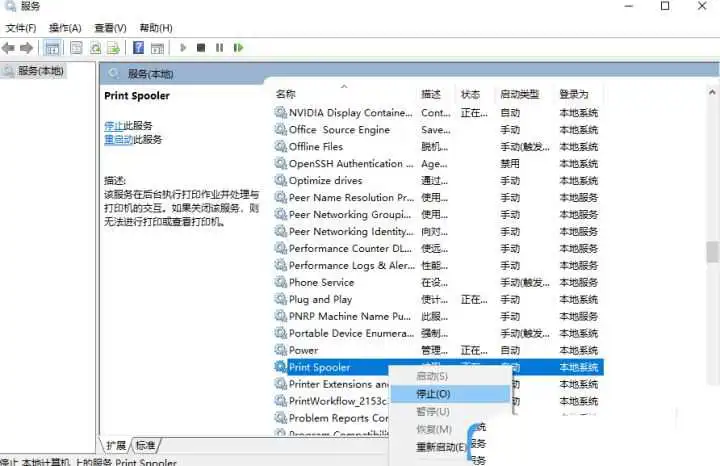Sort by the 名称 column header
Viewport: 720px width, 466px height.
click(x=286, y=94)
